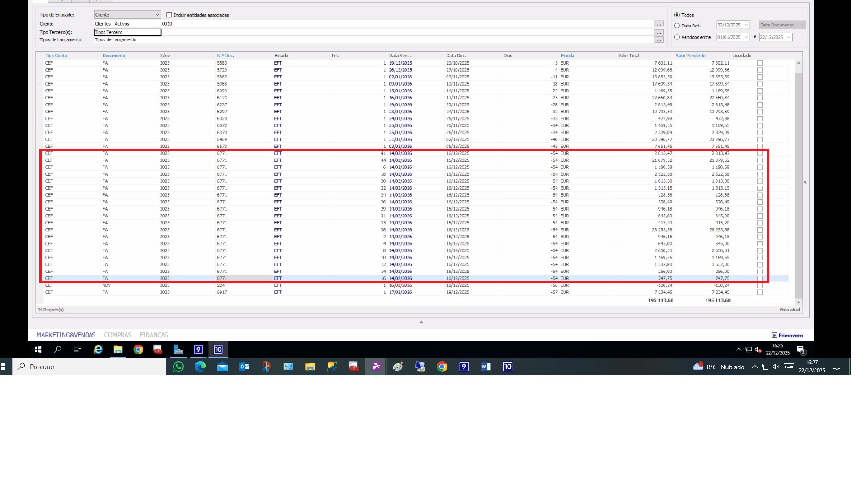
Task: Click the Primavera logo
Action: coord(787,335)
